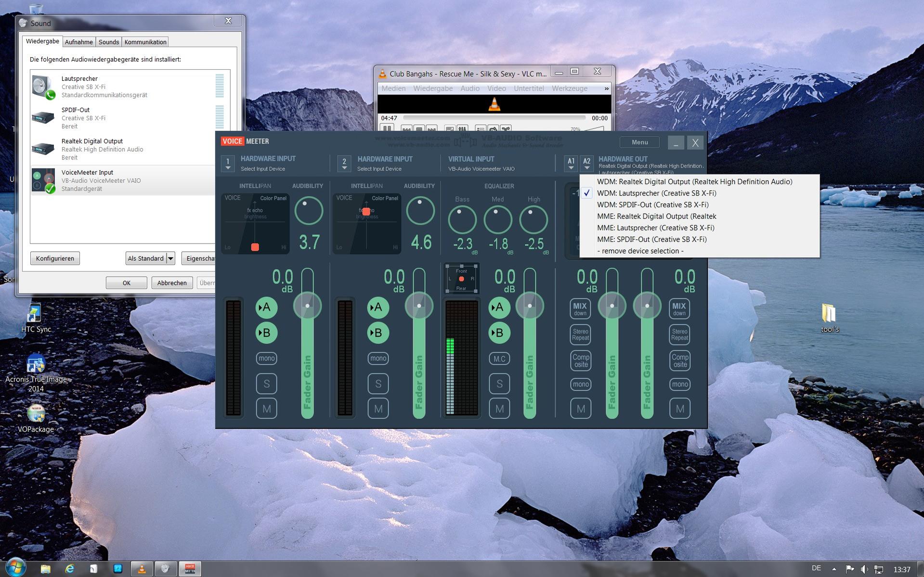Open the VLC taskbar button
924x577 pixels.
click(x=142, y=569)
